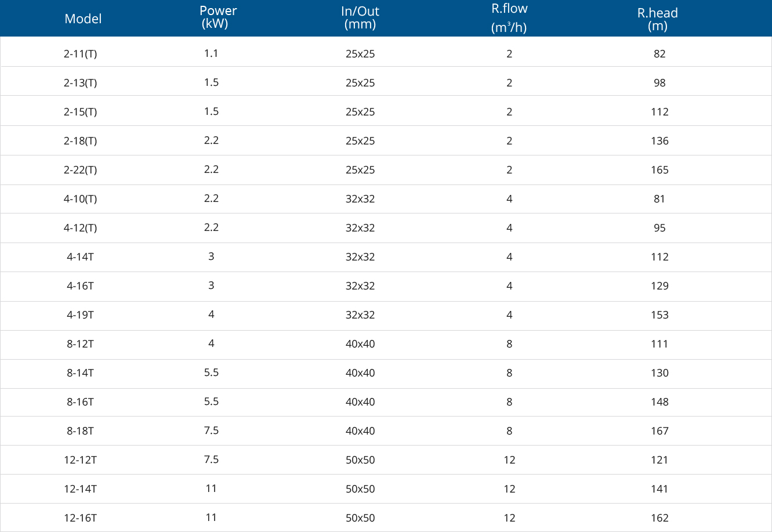Image resolution: width=772 pixels, height=532 pixels.
Task: Select R.flow 4 in 4-16T row
Action: (509, 286)
